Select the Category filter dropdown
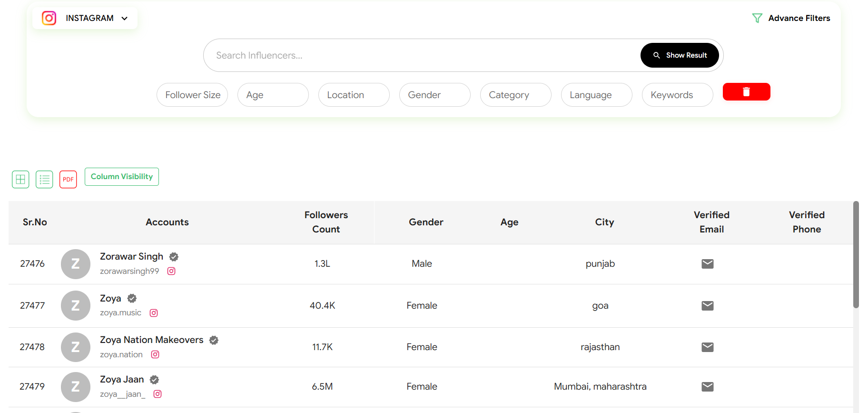This screenshot has height=413, width=868. (x=515, y=95)
